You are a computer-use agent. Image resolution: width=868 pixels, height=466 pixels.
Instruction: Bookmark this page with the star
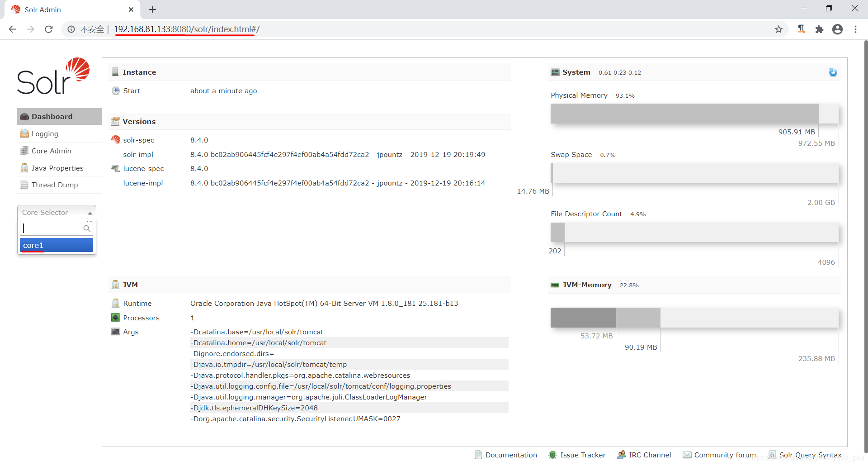pos(778,29)
